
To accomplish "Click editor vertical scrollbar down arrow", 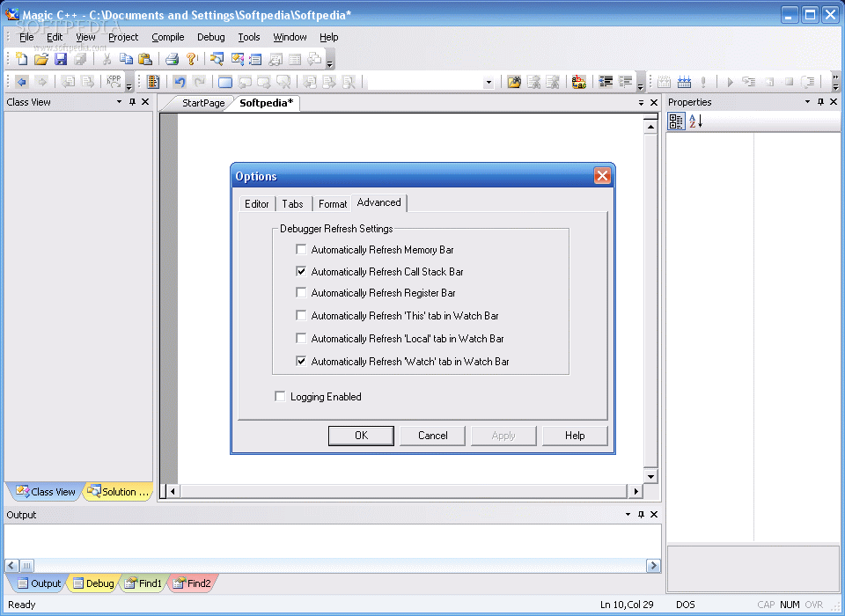I will 650,476.
